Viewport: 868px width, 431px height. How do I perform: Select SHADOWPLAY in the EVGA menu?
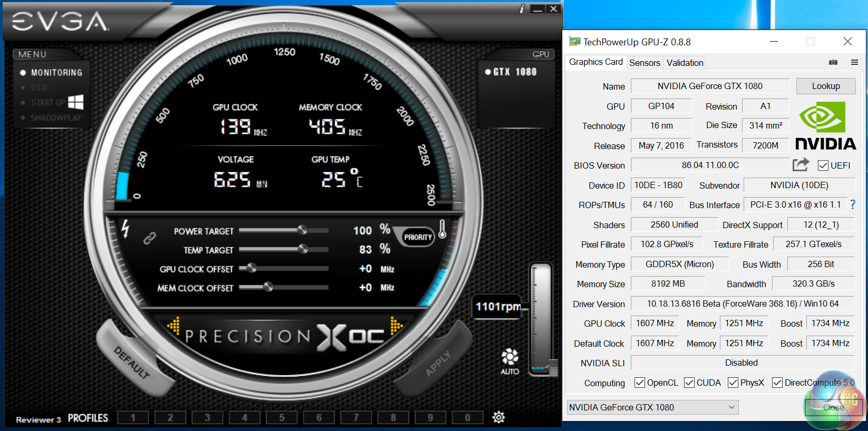coord(56,117)
